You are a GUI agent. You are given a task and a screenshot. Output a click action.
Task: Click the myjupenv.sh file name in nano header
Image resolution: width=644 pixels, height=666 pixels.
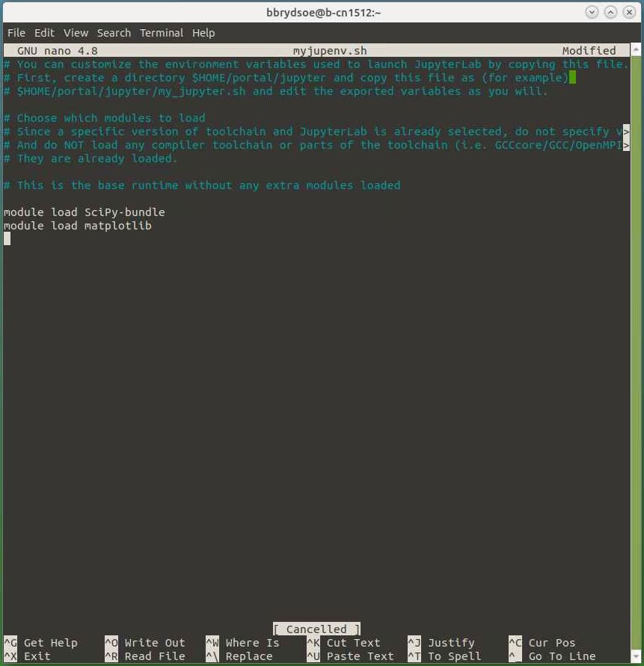(x=330, y=51)
